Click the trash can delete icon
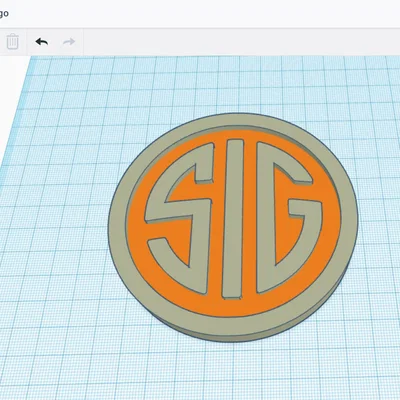 (x=12, y=42)
